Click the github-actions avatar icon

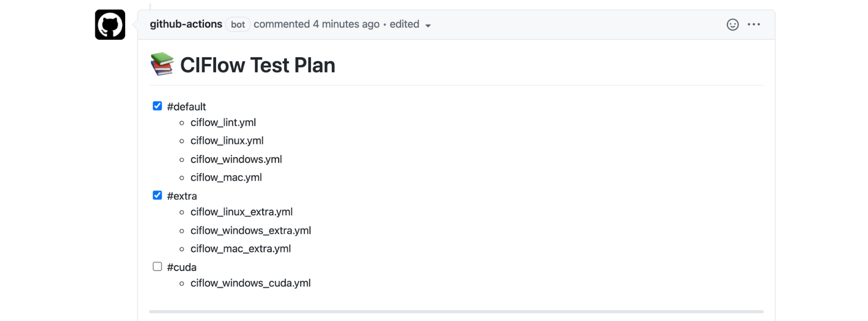pyautogui.click(x=109, y=25)
